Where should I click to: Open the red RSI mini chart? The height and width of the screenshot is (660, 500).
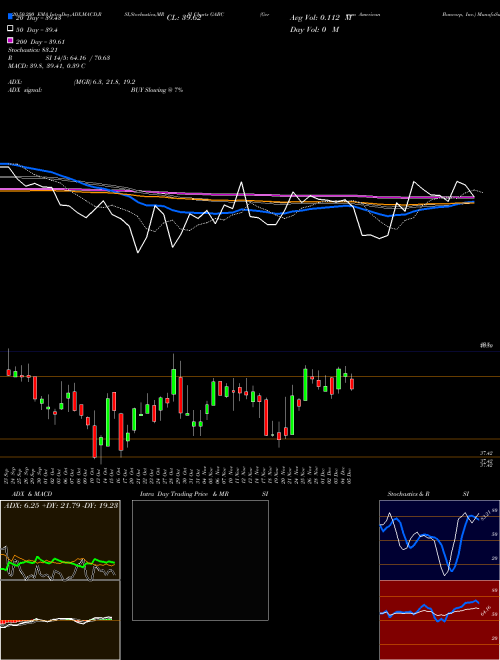tap(439, 620)
